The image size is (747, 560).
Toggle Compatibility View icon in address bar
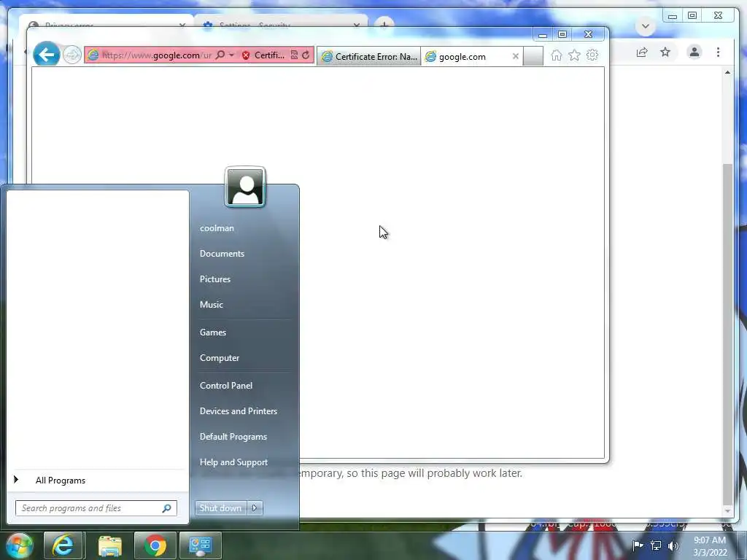coord(295,55)
